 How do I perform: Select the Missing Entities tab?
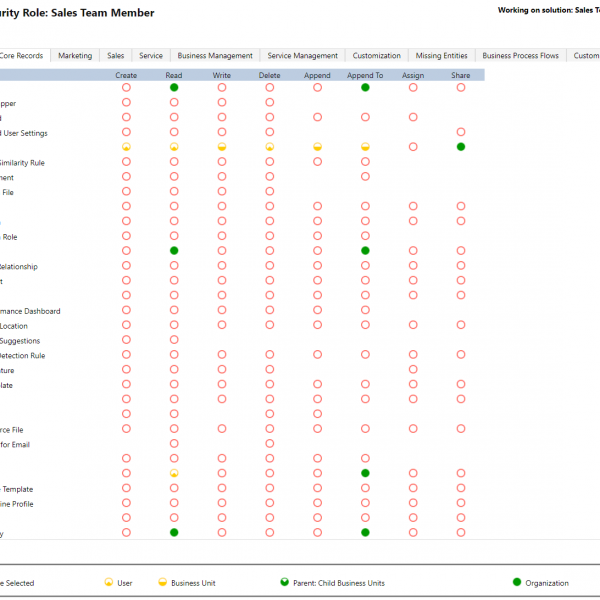click(441, 56)
